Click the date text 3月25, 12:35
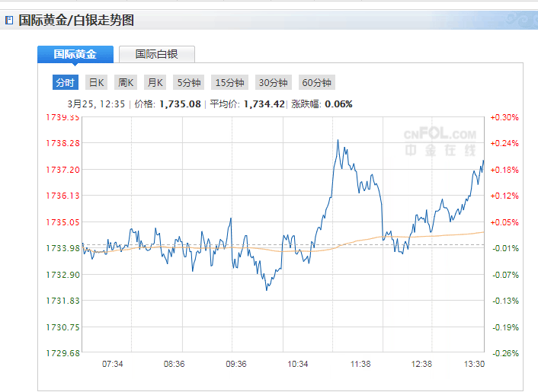538x392 pixels. (x=96, y=104)
